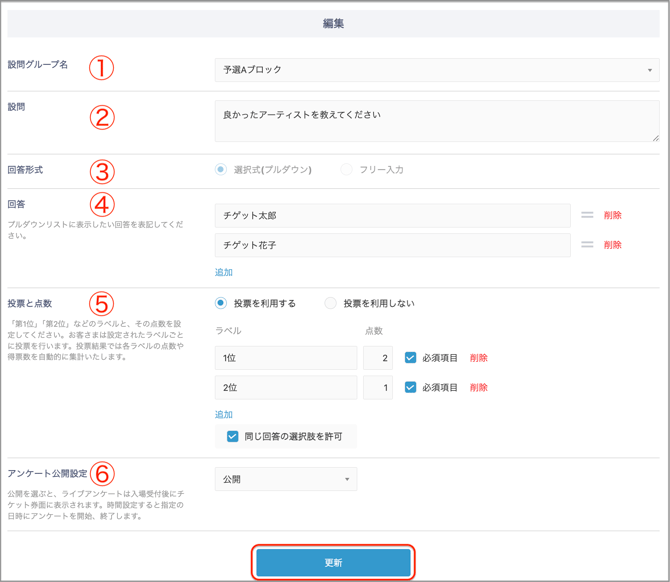This screenshot has height=582, width=670.
Task: Click 追加 link under the vote labels
Action: [224, 414]
